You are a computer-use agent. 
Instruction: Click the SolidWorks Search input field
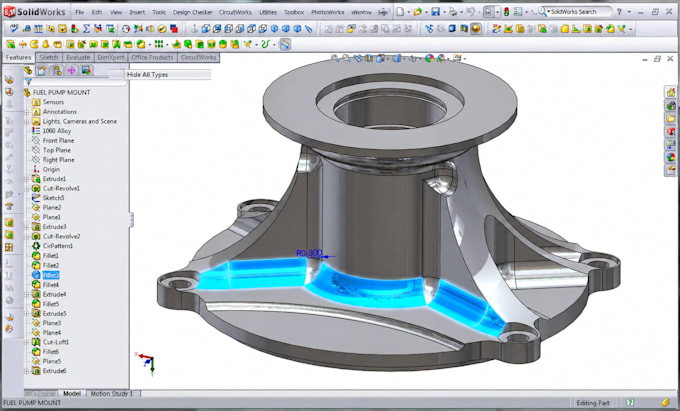(578, 12)
